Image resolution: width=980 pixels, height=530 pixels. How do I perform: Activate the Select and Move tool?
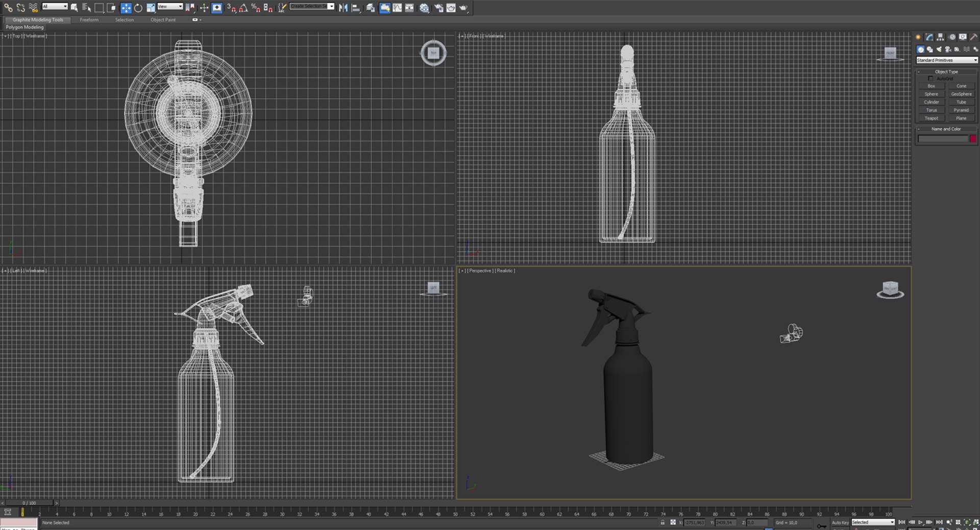pyautogui.click(x=126, y=8)
